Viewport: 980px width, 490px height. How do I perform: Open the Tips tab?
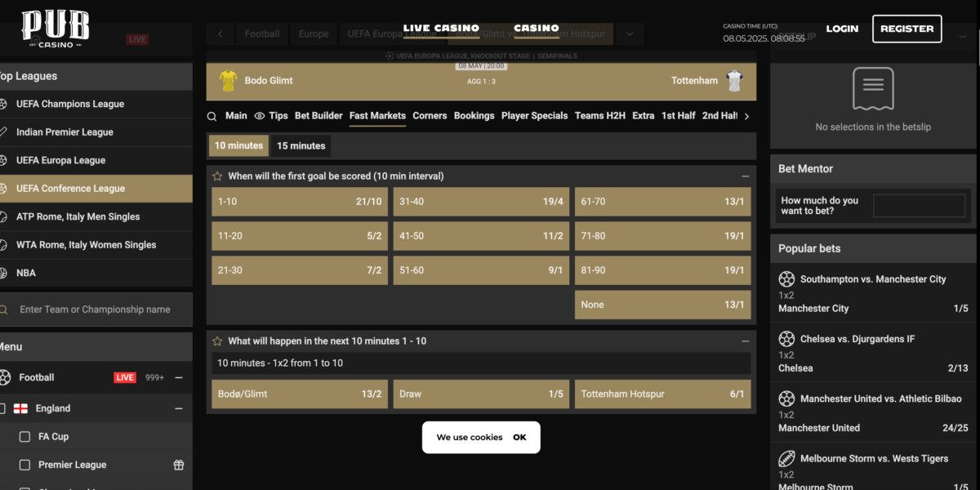click(278, 116)
